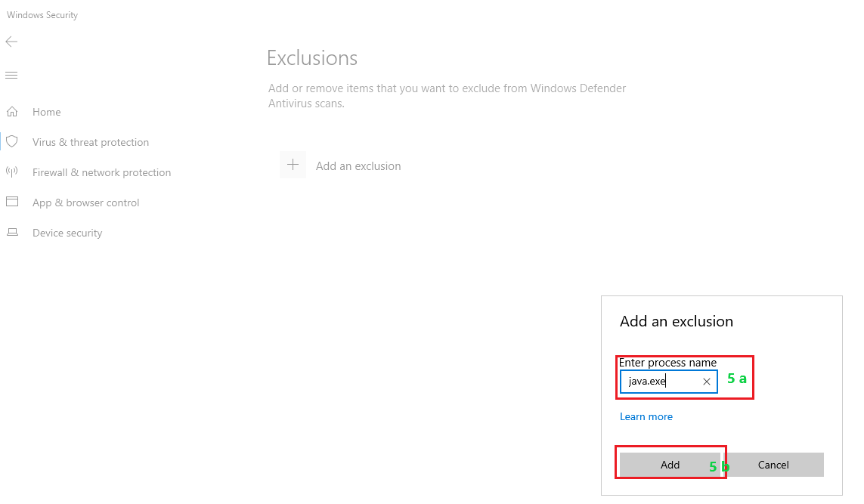Open Device security section
864x504 pixels.
[x=67, y=233]
